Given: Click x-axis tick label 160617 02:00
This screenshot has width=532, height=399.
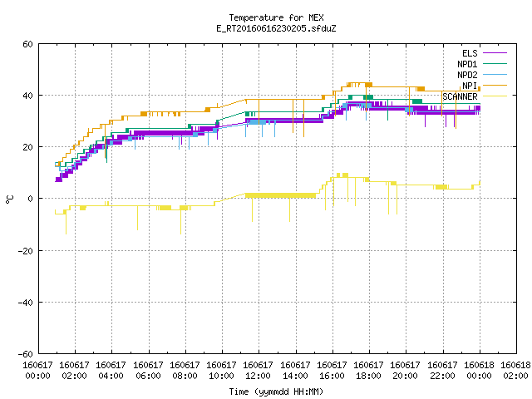Looking at the screenshot, I should click(x=74, y=371).
